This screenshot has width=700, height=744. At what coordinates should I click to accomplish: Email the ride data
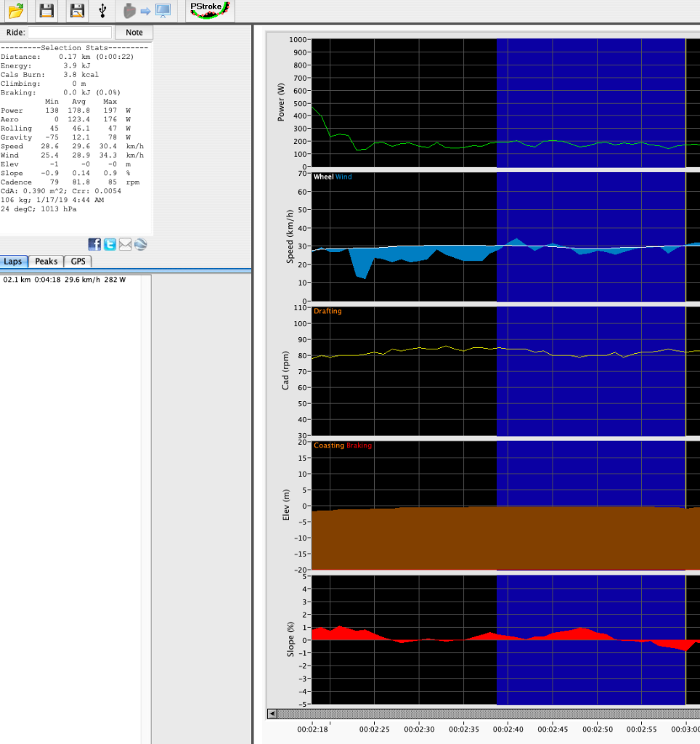click(x=125, y=244)
